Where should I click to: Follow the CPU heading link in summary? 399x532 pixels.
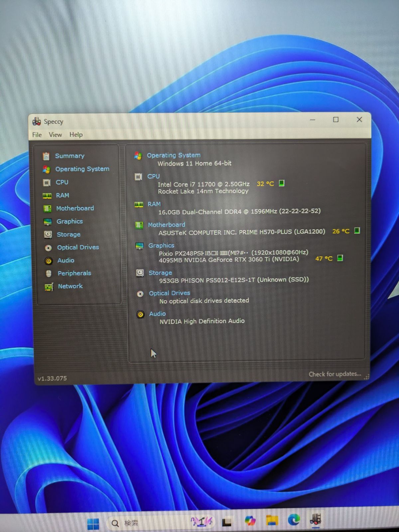(x=154, y=176)
